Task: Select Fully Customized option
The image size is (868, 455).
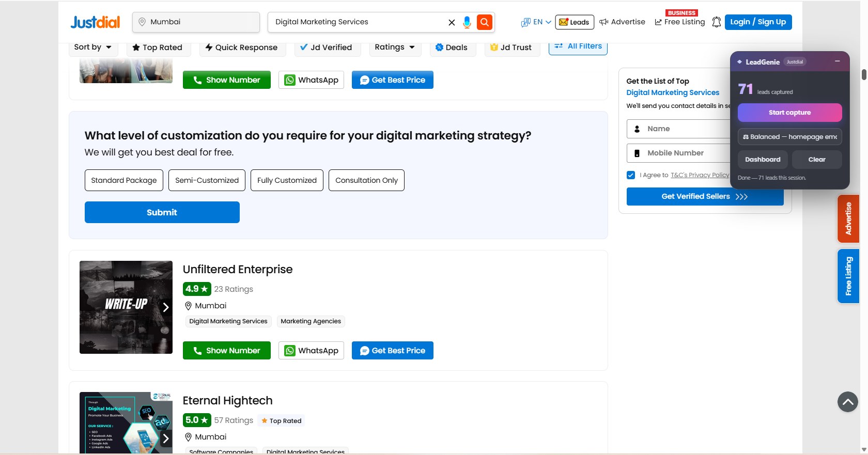Action: (x=287, y=180)
